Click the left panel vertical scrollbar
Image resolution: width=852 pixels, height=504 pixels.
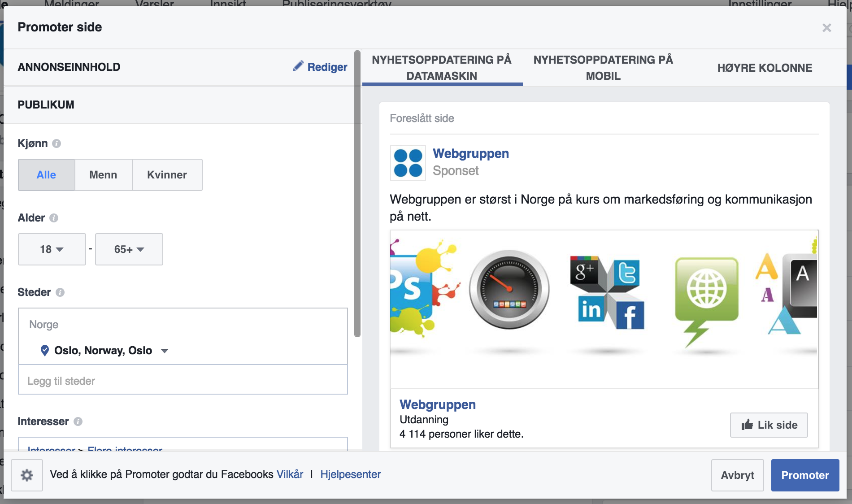click(357, 194)
